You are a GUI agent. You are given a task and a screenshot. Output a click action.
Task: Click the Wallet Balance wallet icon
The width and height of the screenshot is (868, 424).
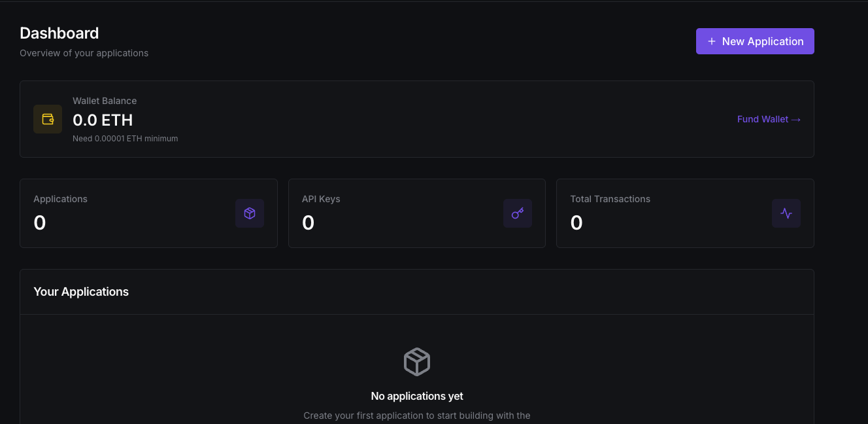[47, 119]
